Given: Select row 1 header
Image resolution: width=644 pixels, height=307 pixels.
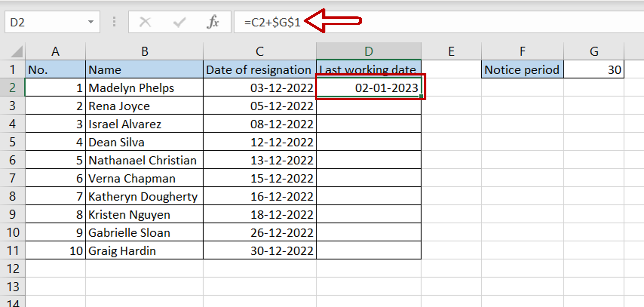Looking at the screenshot, I should tap(13, 69).
